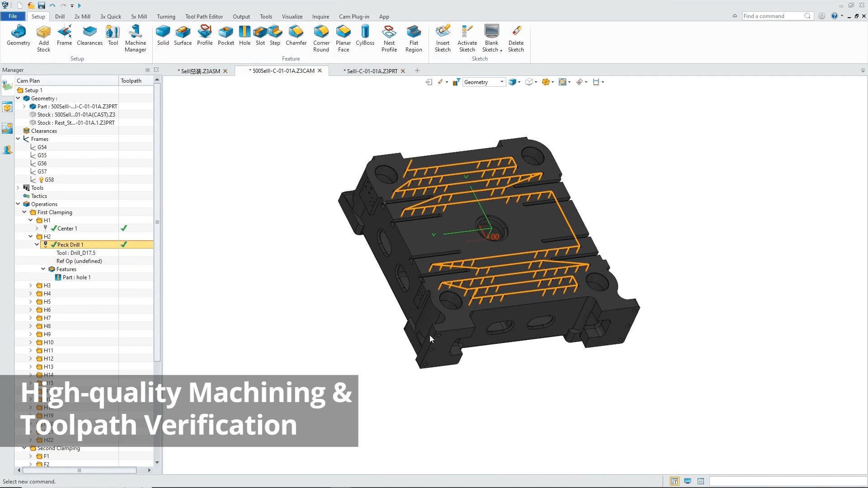Screen dimensions: 868x488
Task: Collapse the First Clamping folder
Action: click(24, 212)
